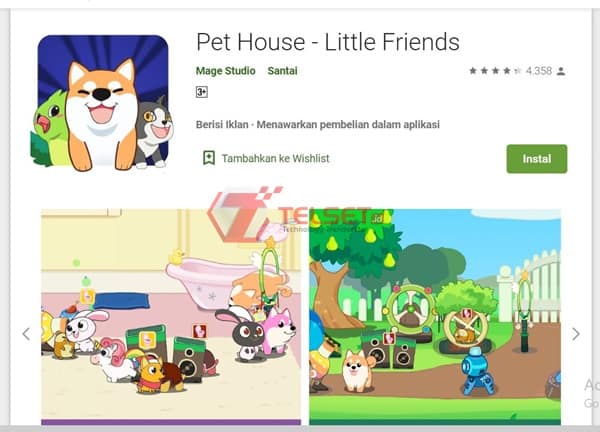Click the reviewer count person icon

561,71
